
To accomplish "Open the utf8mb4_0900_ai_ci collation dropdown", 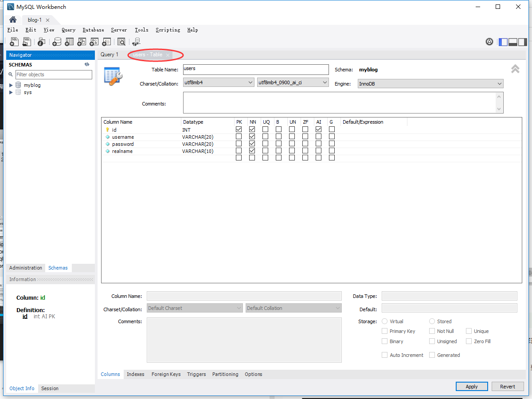I will click(293, 83).
